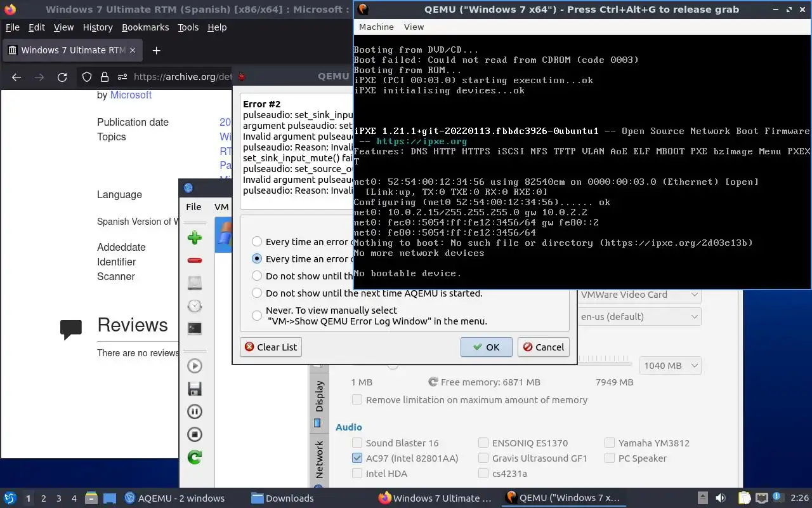Enable ENSONIQ ES1370 audio checkbox
Image resolution: width=812 pixels, height=508 pixels.
point(483,443)
